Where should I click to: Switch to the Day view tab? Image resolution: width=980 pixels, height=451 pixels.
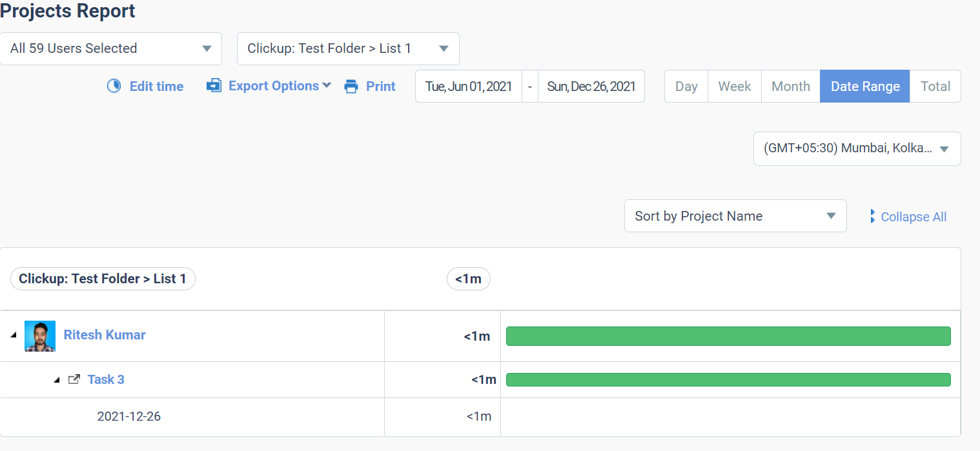686,86
